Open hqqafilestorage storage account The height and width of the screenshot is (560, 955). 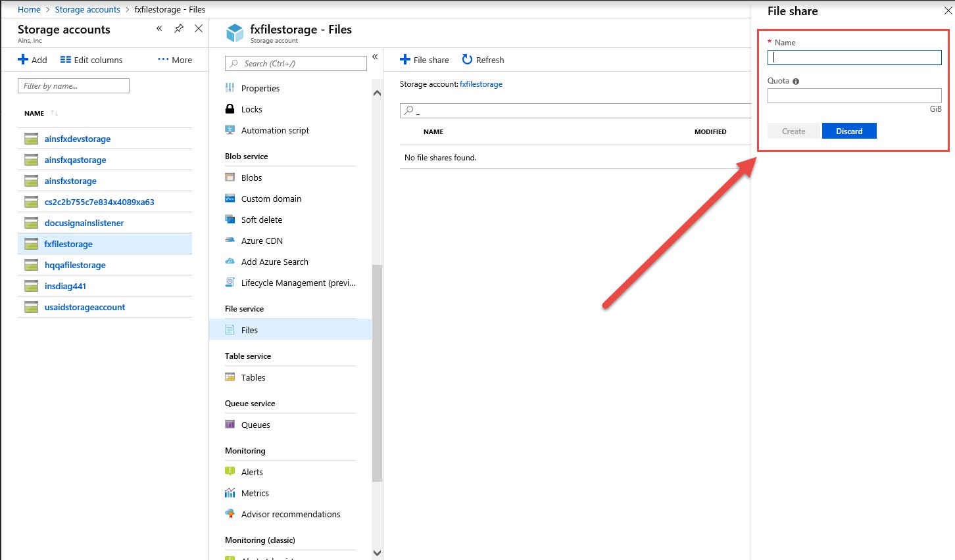point(75,265)
